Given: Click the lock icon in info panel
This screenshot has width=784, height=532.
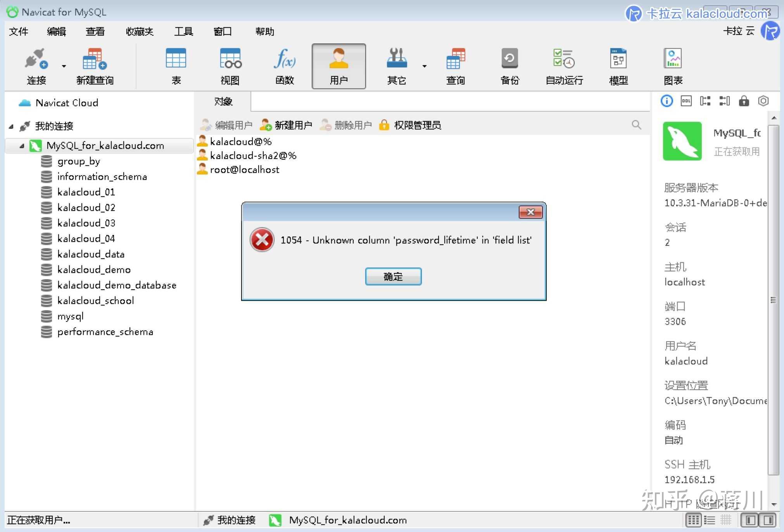Looking at the screenshot, I should (744, 101).
